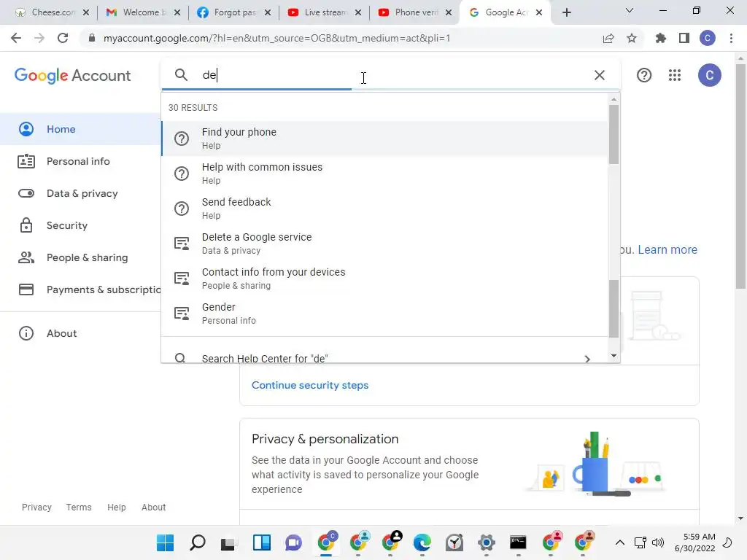
Task: Select the Gender search result
Action: click(385, 314)
